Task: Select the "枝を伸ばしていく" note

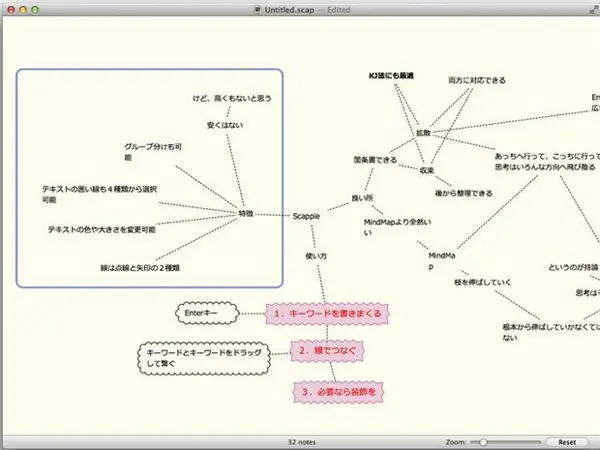Action: point(483,282)
